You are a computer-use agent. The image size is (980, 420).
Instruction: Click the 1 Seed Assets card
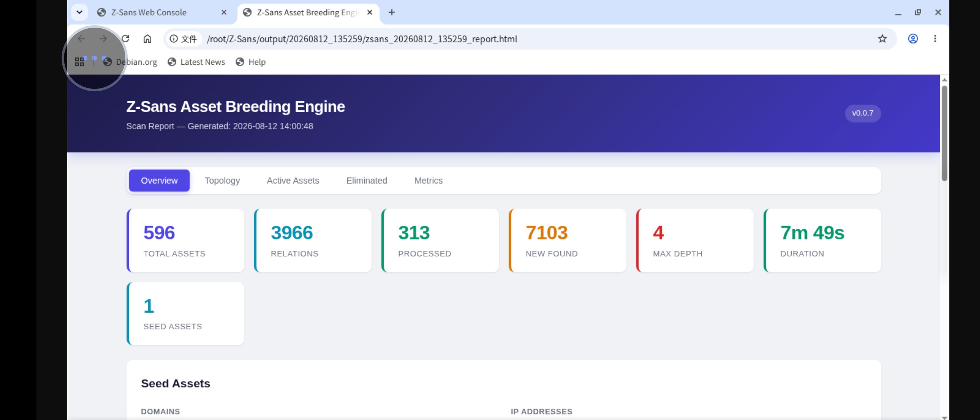click(185, 314)
